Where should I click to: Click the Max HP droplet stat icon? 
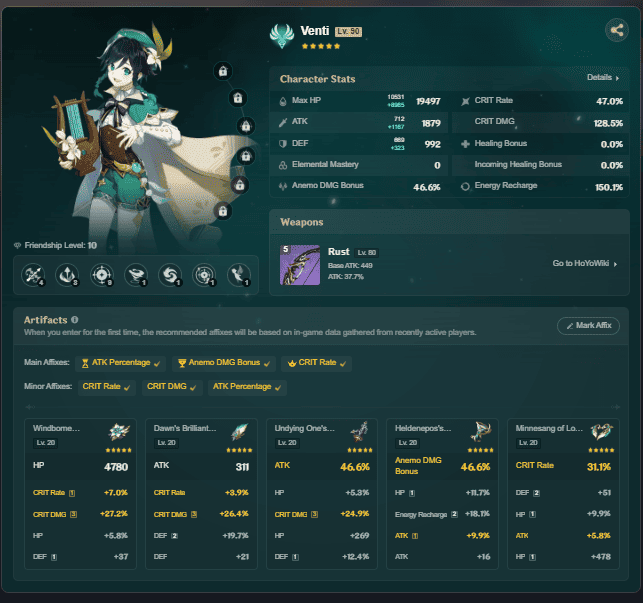pos(283,101)
